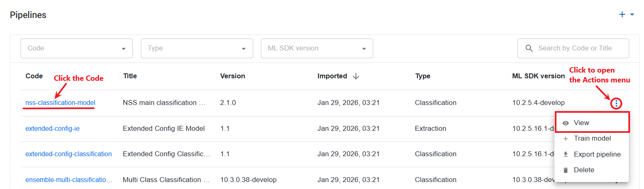Select Export pipeline menu entry
Screen dimensions: 644x189
pyautogui.click(x=592, y=154)
